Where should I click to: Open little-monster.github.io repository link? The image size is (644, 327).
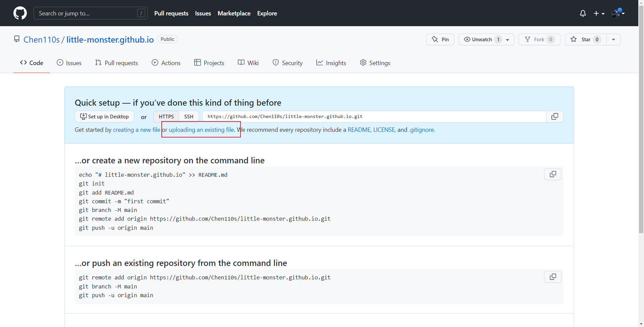110,40
